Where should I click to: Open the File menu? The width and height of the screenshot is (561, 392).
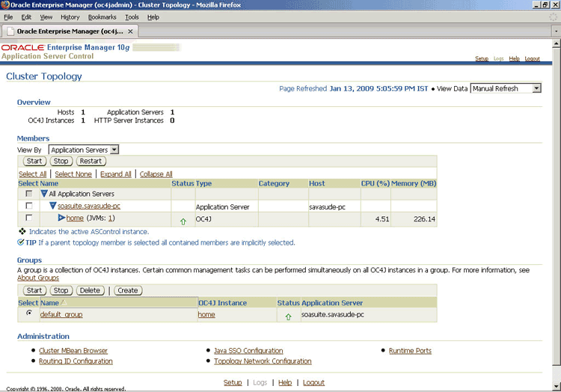[8, 16]
